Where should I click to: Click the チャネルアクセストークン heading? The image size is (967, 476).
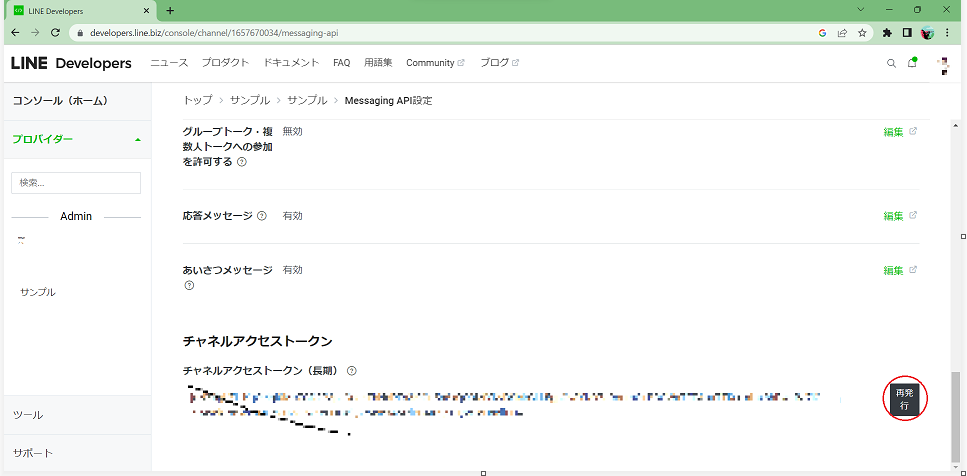click(x=258, y=340)
